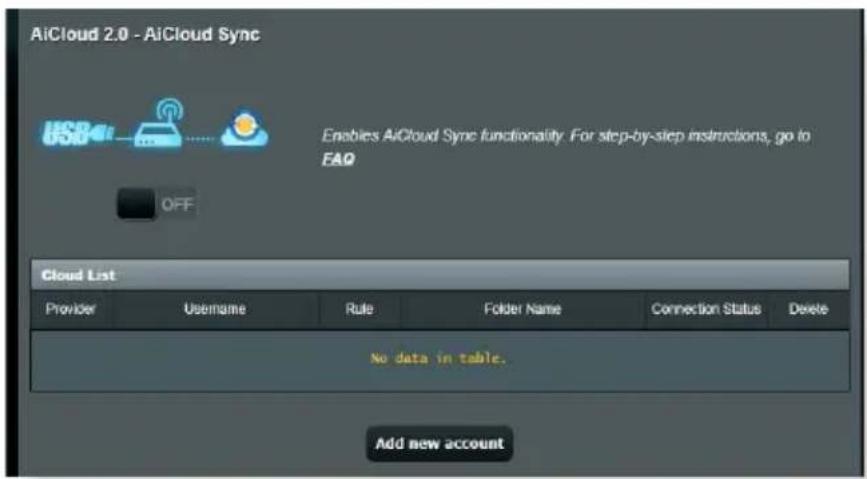Select the Provider column header

coord(70,309)
